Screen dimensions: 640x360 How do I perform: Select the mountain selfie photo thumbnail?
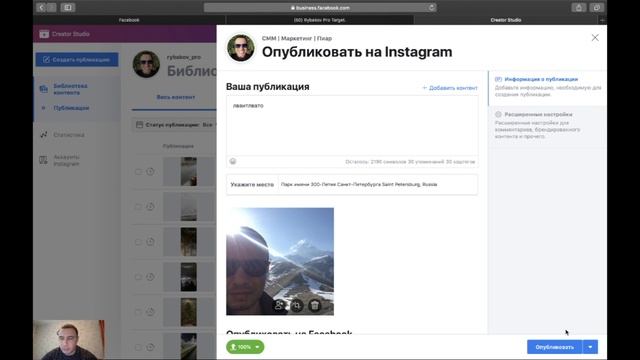click(x=280, y=261)
